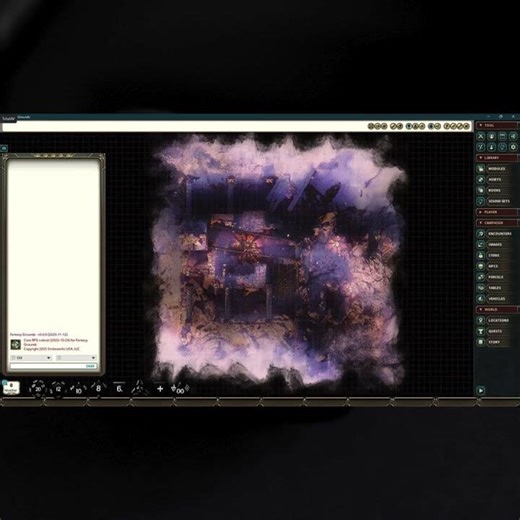Click the Modules library icon

pyautogui.click(x=480, y=169)
